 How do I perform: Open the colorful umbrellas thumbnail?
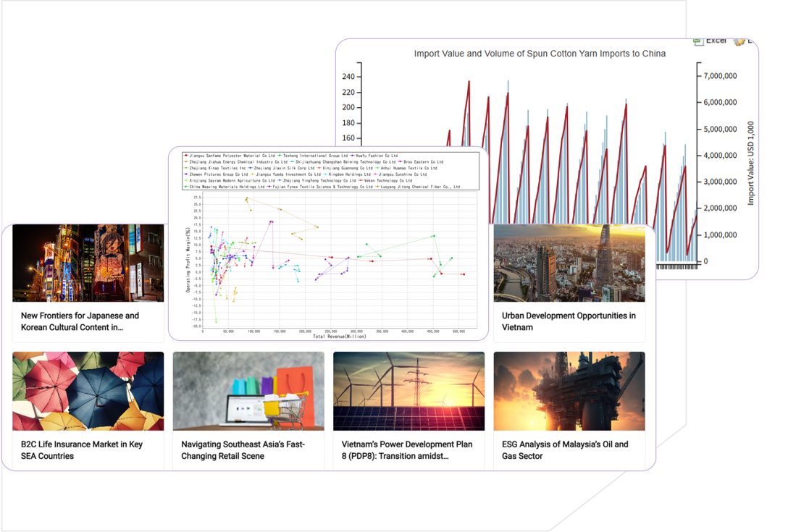pyautogui.click(x=88, y=391)
